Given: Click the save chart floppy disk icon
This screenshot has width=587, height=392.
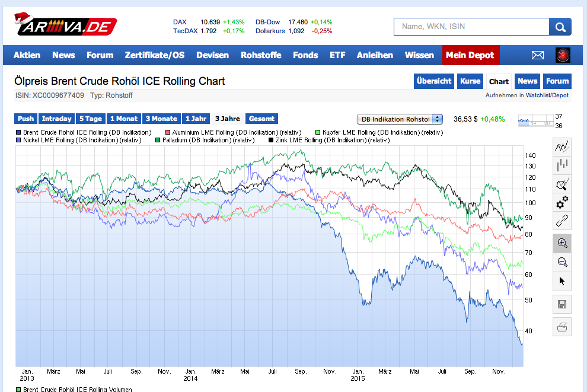Looking at the screenshot, I should coord(562,304).
